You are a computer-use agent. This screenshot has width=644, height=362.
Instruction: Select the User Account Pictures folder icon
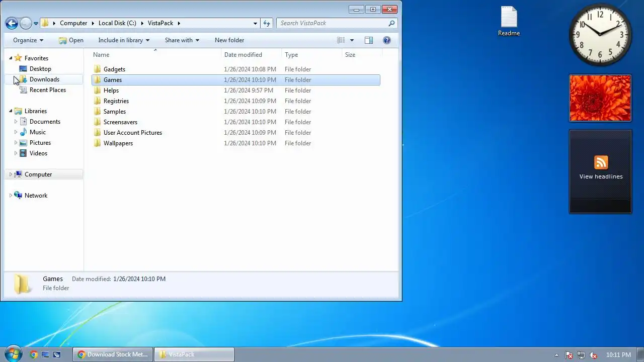(x=98, y=133)
